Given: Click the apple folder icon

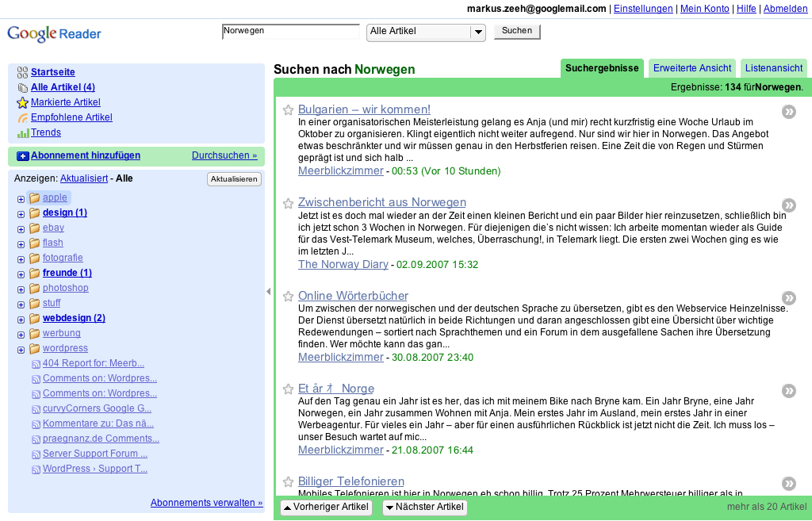Looking at the screenshot, I should 35,197.
